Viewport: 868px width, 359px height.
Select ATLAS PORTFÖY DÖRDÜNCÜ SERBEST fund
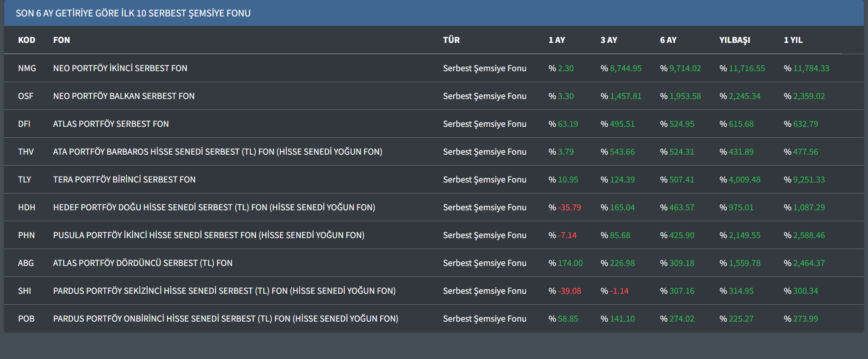(x=143, y=263)
